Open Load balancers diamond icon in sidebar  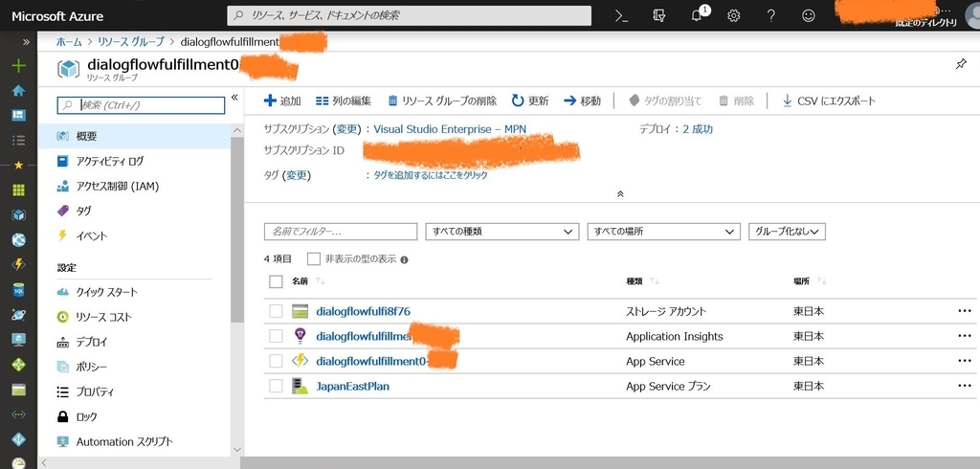(x=19, y=365)
